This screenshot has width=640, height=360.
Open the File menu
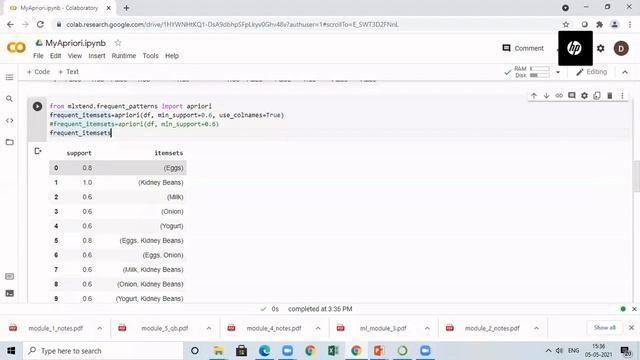38,56
